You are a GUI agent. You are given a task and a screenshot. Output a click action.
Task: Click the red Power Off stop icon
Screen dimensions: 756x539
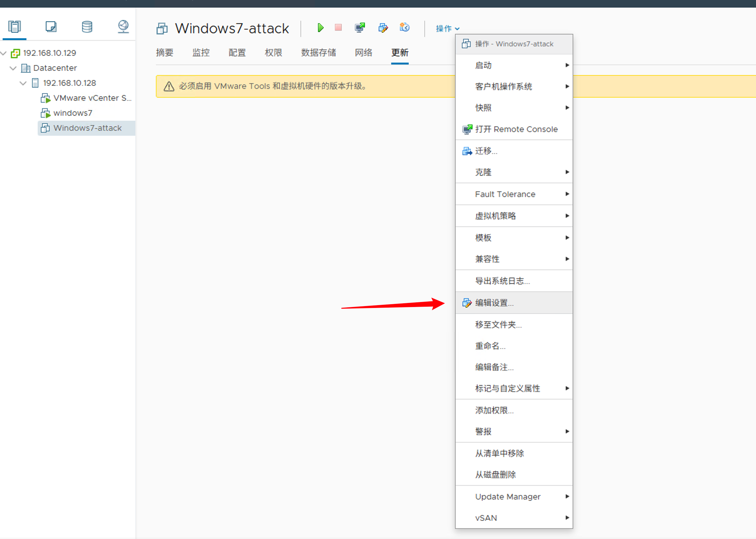tap(338, 28)
